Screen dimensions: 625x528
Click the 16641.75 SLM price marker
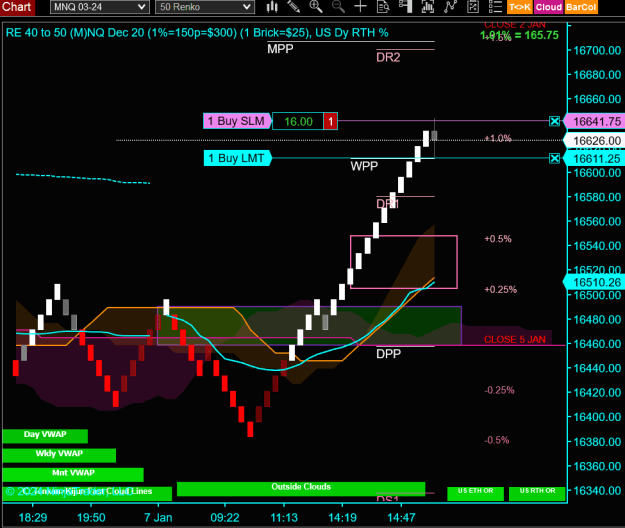click(596, 122)
